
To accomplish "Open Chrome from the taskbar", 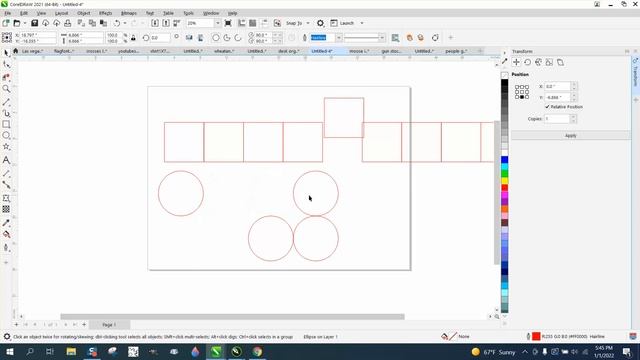I will click(257, 352).
